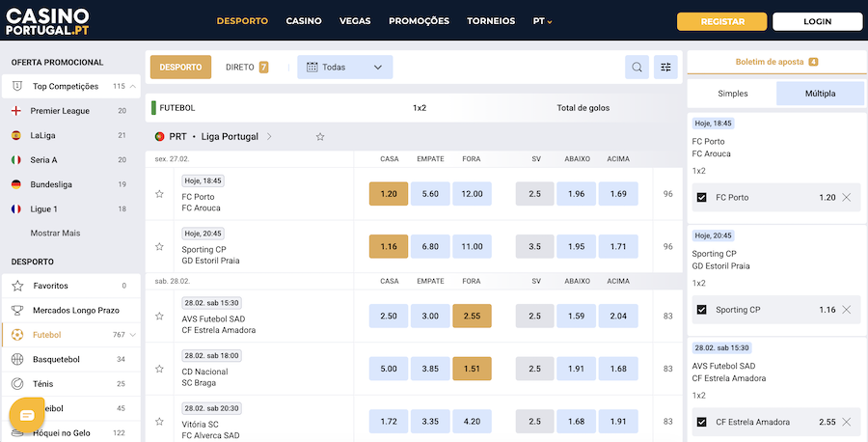This screenshot has width=868, height=442.
Task: Deselect Sporting CP home odds 1.16
Action: [x=389, y=246]
